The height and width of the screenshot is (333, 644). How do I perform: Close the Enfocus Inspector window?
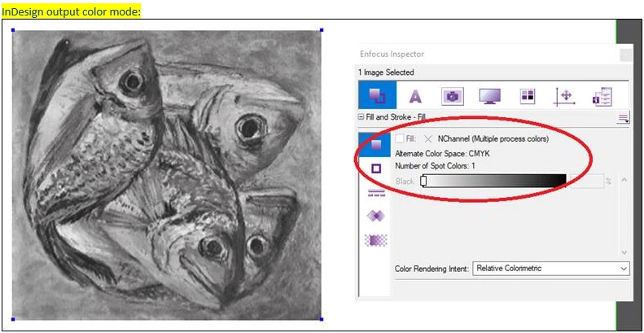pos(626,55)
